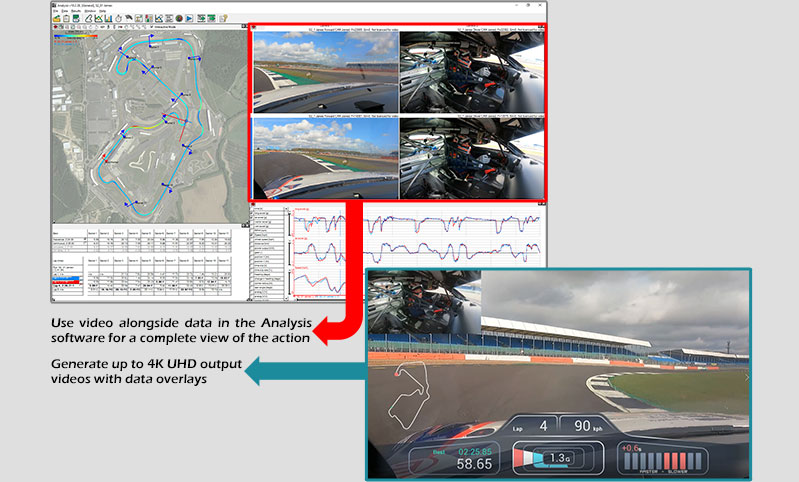This screenshot has height=482, width=799.
Task: Open the Results menu
Action: [78, 10]
